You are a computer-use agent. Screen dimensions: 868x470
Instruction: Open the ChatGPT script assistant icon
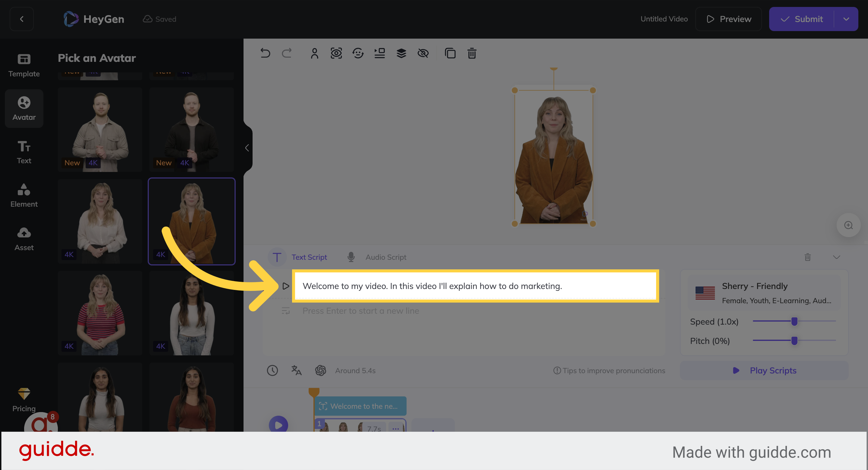pos(320,370)
